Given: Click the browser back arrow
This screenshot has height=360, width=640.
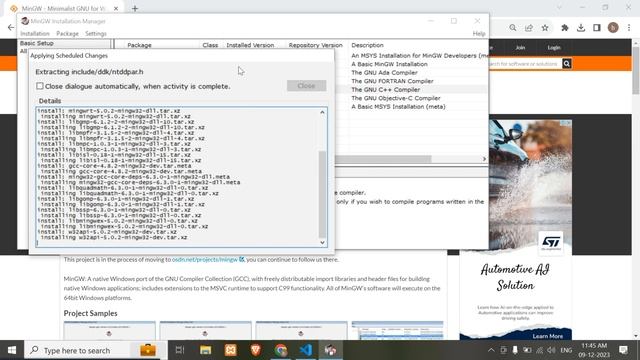Looking at the screenshot, I should [11, 27].
